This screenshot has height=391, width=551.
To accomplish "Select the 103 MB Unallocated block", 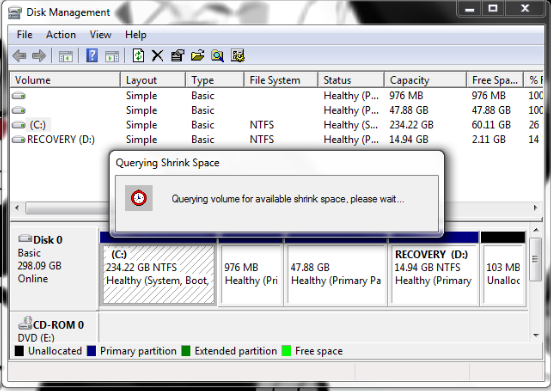I will 503,274.
